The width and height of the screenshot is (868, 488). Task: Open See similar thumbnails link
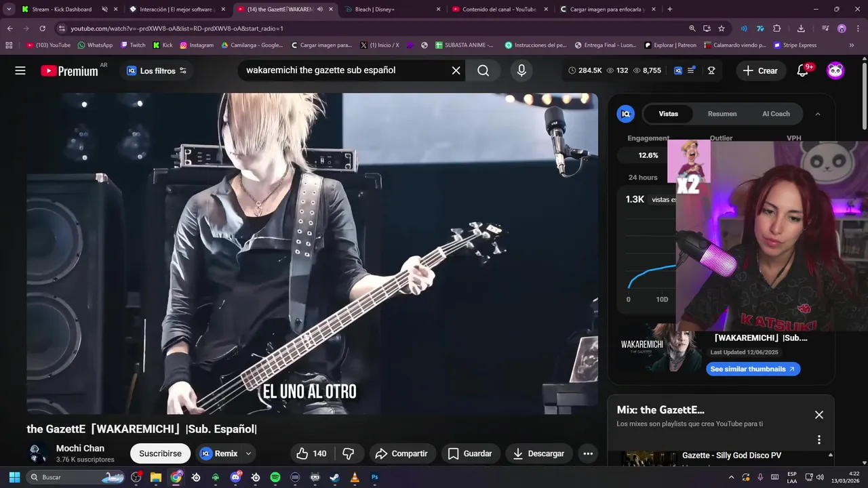pyautogui.click(x=753, y=369)
